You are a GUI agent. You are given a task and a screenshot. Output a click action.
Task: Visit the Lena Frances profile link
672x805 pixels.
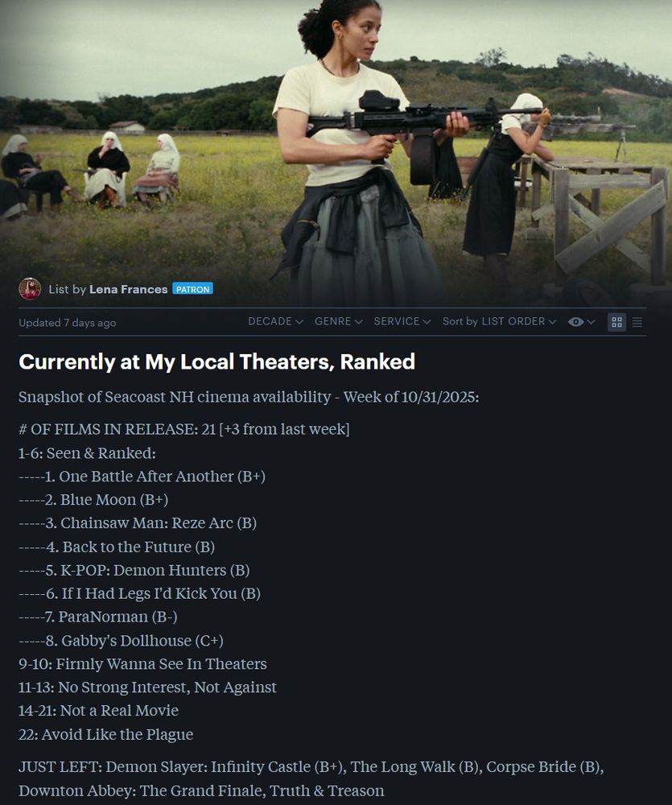point(128,289)
